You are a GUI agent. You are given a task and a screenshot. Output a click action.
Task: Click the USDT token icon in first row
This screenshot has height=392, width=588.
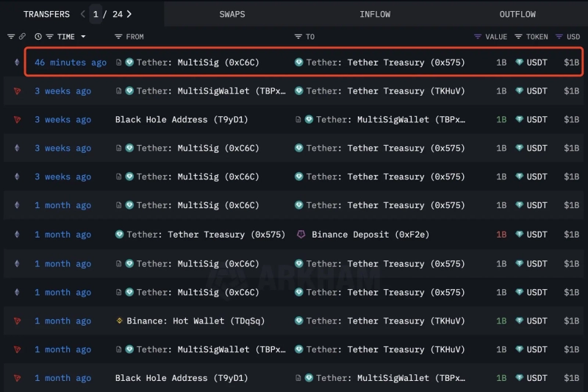[520, 63]
